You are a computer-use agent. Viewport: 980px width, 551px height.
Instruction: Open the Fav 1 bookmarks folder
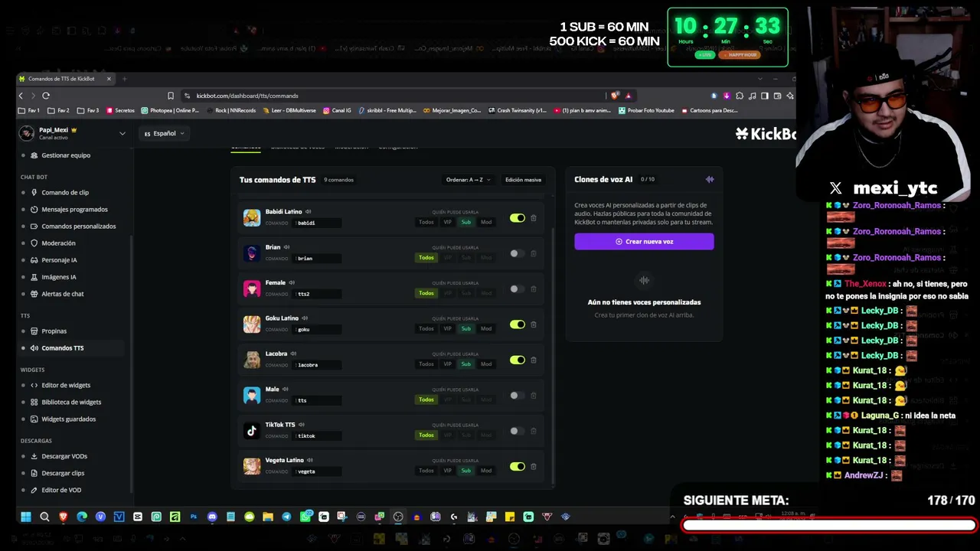[29, 110]
